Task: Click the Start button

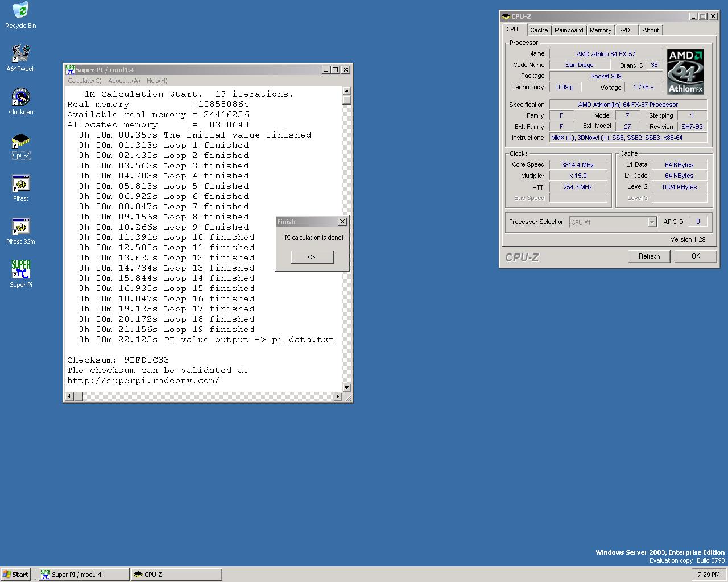Action: click(x=16, y=575)
